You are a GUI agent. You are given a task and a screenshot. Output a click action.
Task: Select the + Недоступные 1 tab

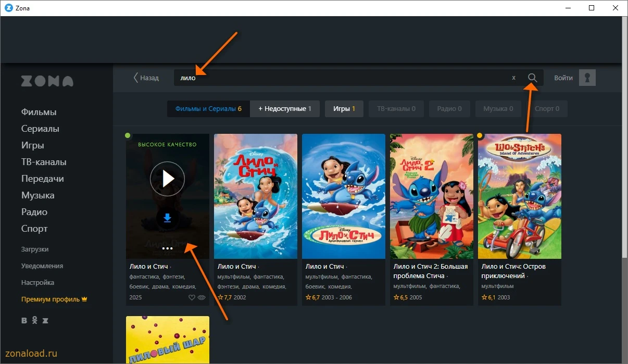tap(285, 109)
